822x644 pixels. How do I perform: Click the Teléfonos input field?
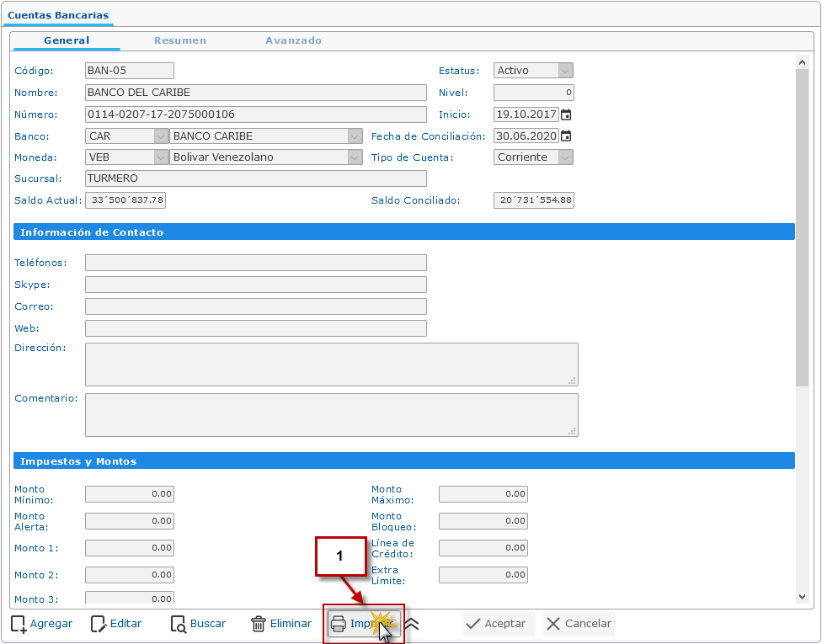pos(255,263)
